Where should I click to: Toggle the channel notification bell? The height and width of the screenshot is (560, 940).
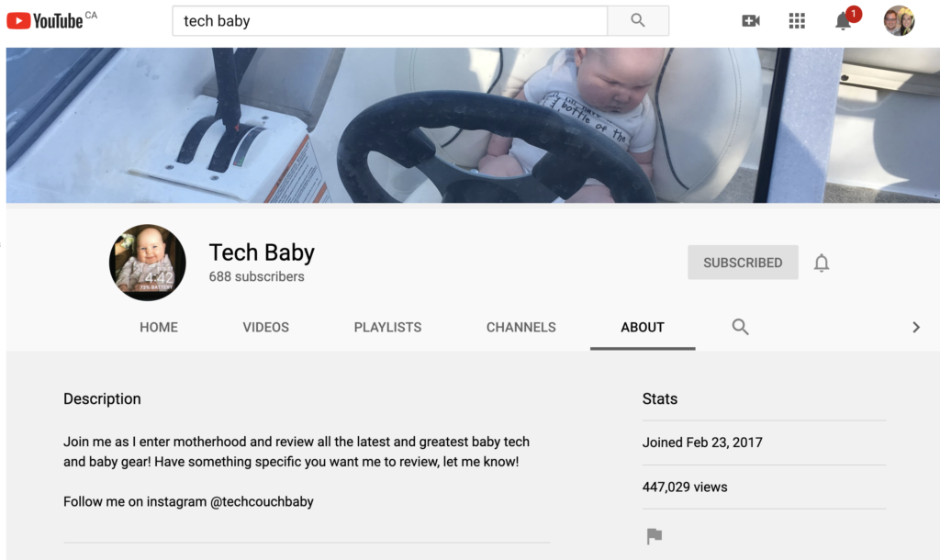822,263
